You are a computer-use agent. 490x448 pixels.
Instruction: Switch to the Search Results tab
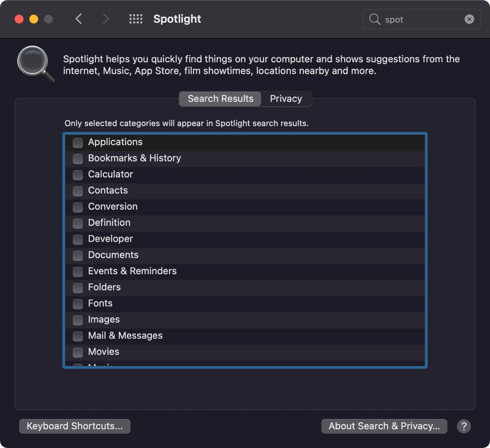pyautogui.click(x=220, y=99)
